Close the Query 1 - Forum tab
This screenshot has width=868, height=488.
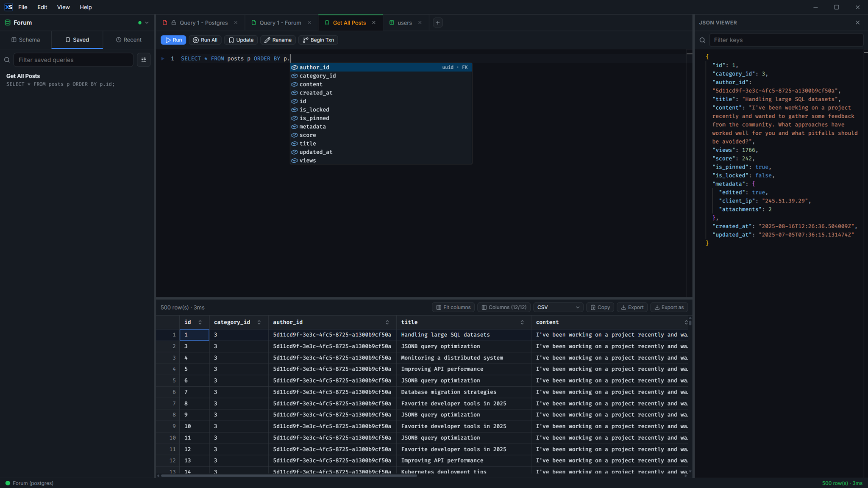[x=309, y=23]
